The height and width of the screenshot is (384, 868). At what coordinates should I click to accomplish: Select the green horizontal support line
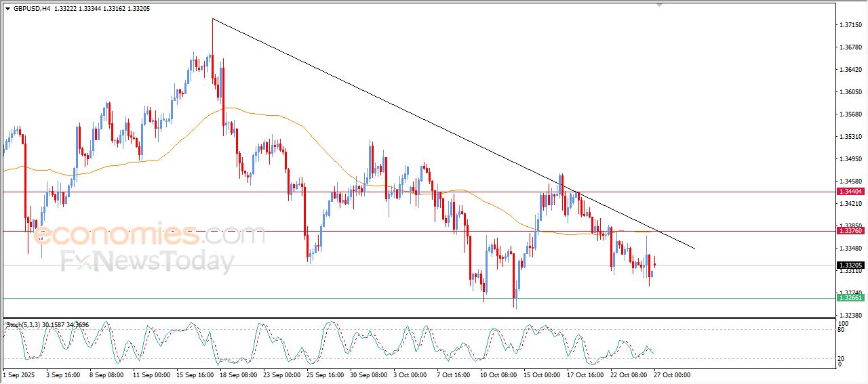click(418, 298)
